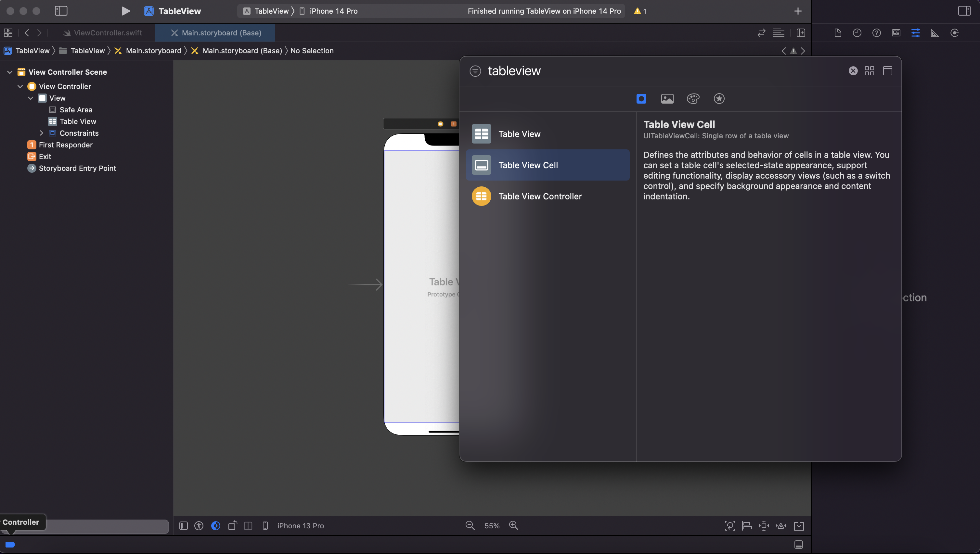This screenshot has width=980, height=554.
Task: Clear the tableview search text
Action: 853,71
